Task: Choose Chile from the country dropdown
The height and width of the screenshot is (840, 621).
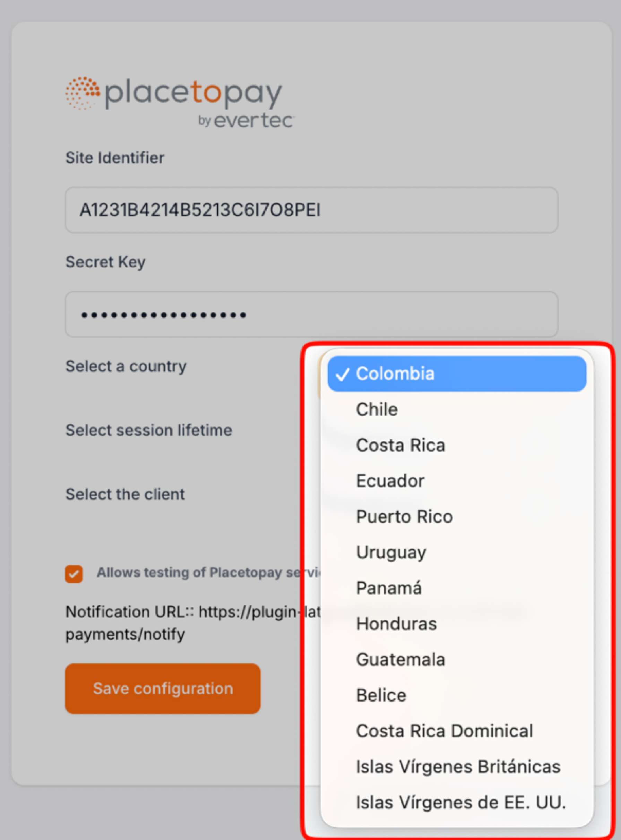Action: point(377,410)
